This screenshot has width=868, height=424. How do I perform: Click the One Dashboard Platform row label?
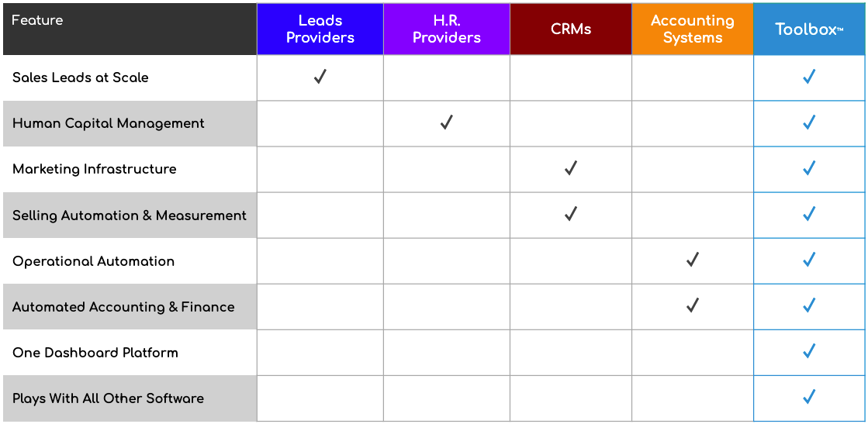[x=95, y=353]
